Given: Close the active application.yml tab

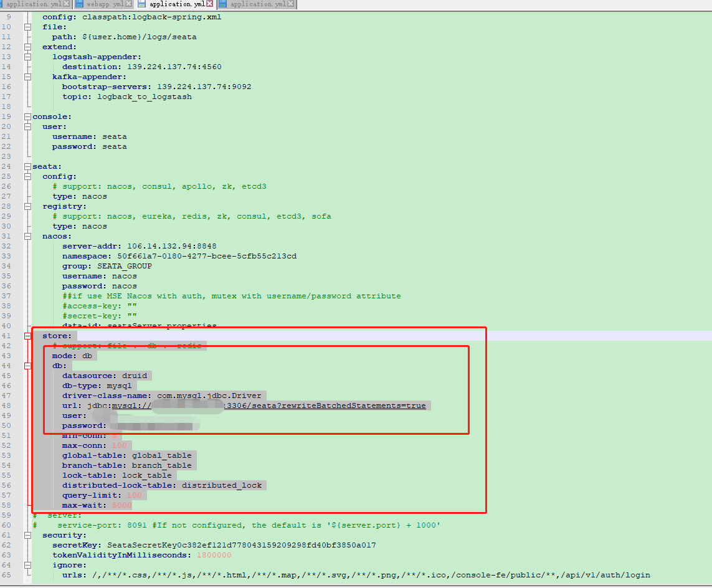Looking at the screenshot, I should click(x=210, y=4).
